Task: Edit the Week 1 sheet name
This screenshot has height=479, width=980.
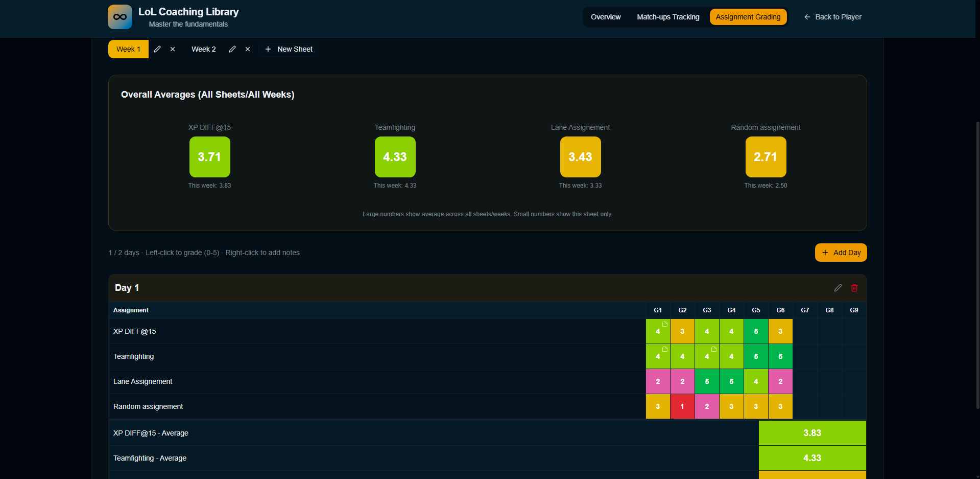Action: (x=157, y=49)
